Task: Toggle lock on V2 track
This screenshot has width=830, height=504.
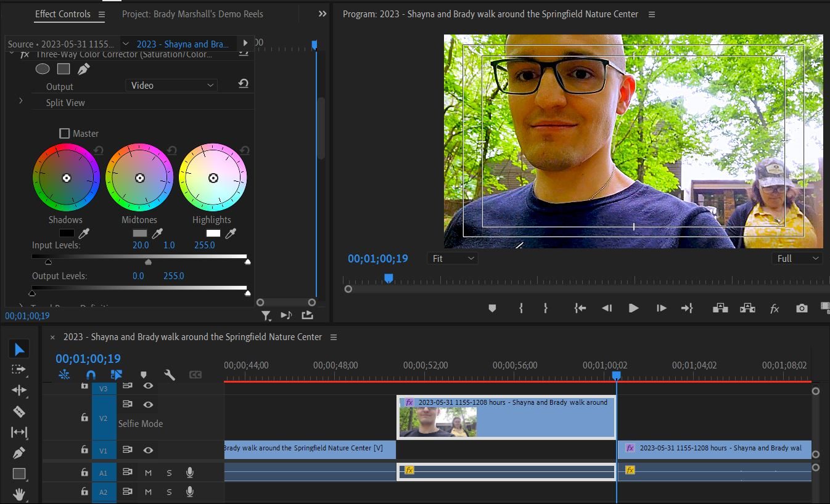Action: click(x=84, y=417)
